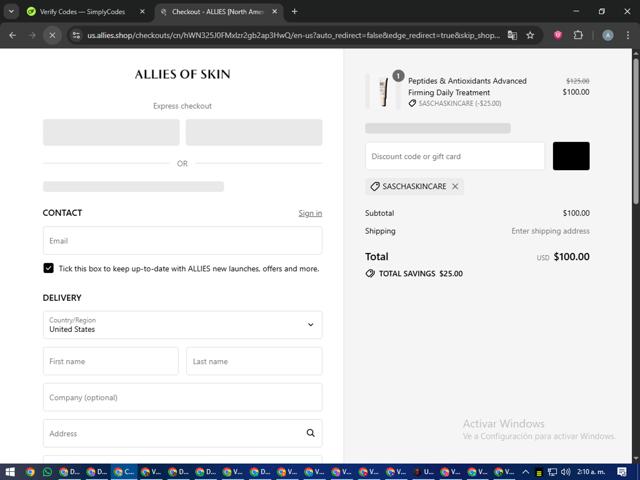The image size is (640, 480).
Task: Open the taskbar clock
Action: click(591, 472)
